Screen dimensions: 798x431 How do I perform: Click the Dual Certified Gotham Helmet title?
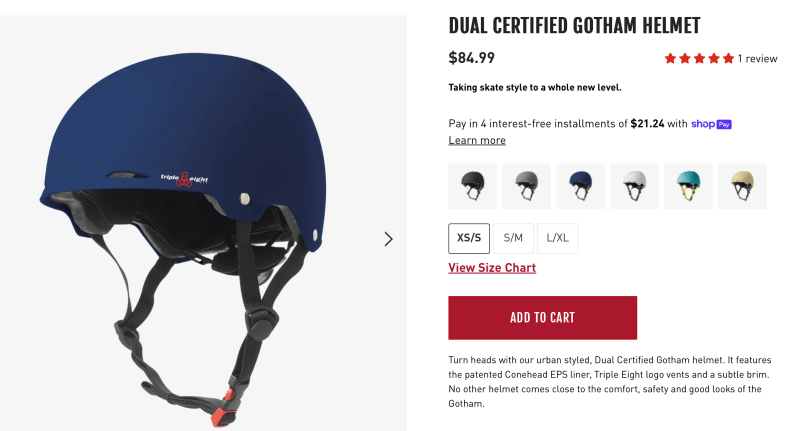tap(574, 25)
